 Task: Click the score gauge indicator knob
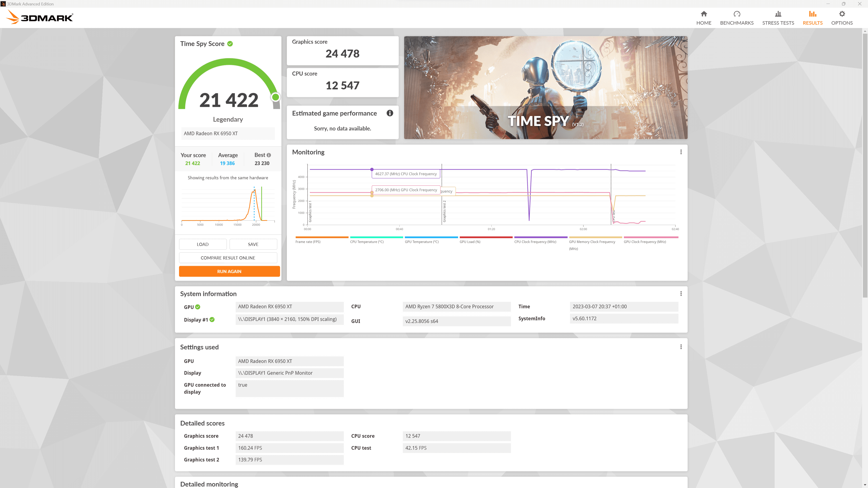pyautogui.click(x=275, y=97)
